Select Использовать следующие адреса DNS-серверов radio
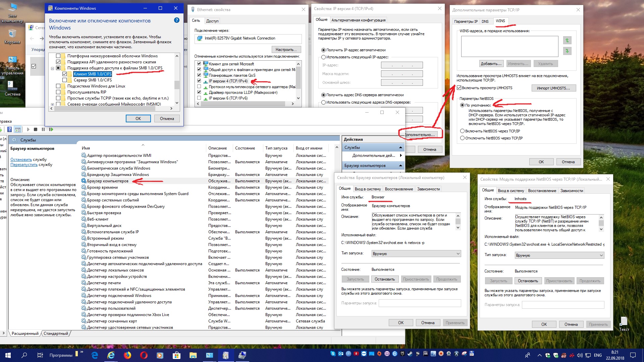The image size is (644, 362). pyautogui.click(x=324, y=102)
